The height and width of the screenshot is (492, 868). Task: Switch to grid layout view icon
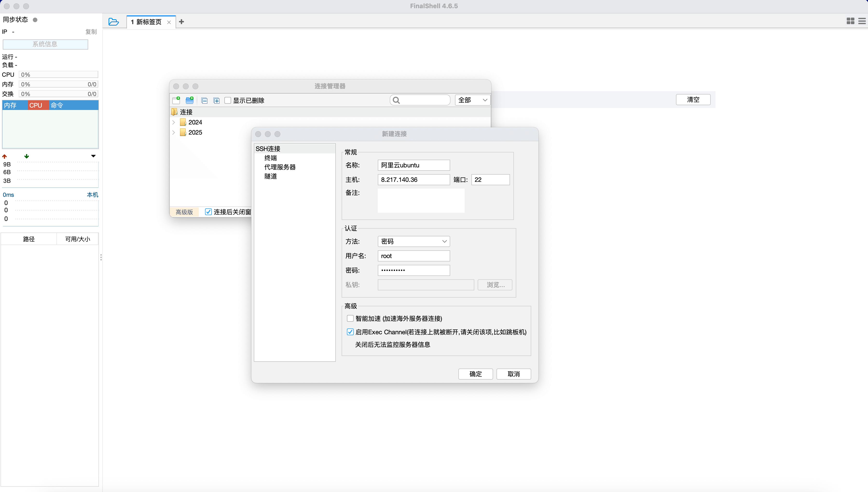click(850, 21)
